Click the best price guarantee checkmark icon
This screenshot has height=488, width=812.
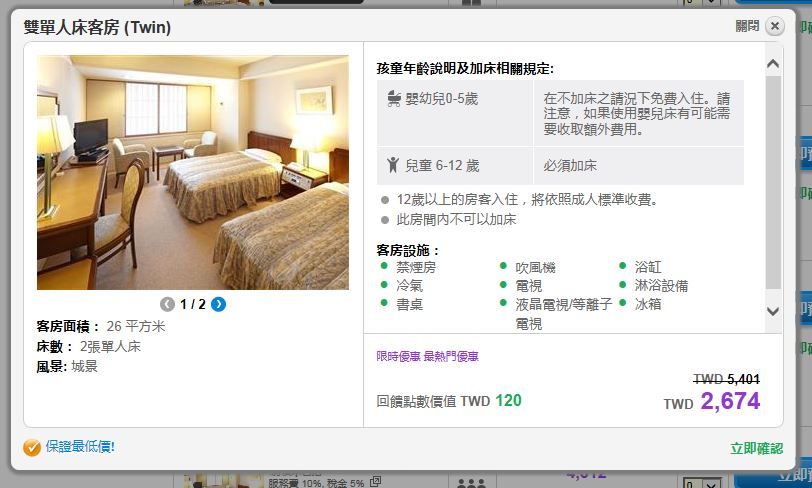(x=32, y=447)
